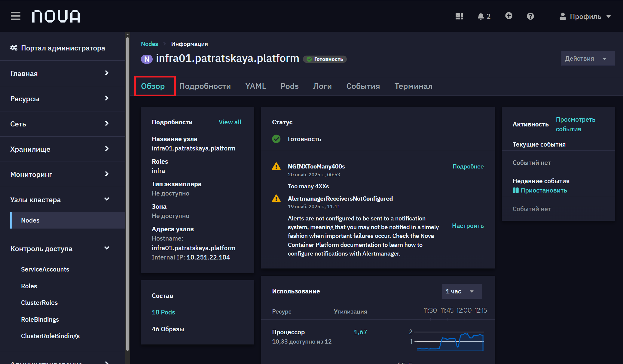
Task: Open ClusterRoleBindings in sidebar
Action: click(50, 336)
